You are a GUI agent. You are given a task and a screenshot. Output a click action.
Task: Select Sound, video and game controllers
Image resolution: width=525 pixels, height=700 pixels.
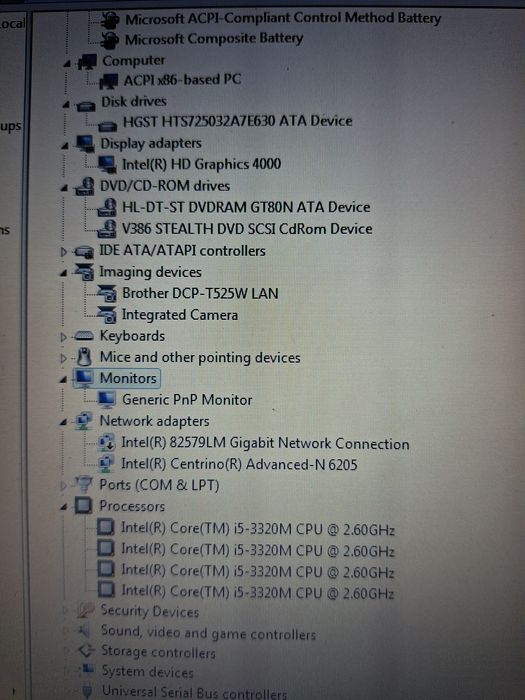tap(208, 632)
